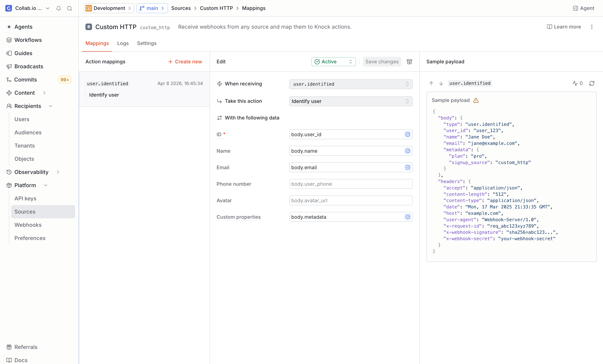Image resolution: width=603 pixels, height=364 pixels.
Task: Open the Active status dropdown
Action: [x=333, y=62]
